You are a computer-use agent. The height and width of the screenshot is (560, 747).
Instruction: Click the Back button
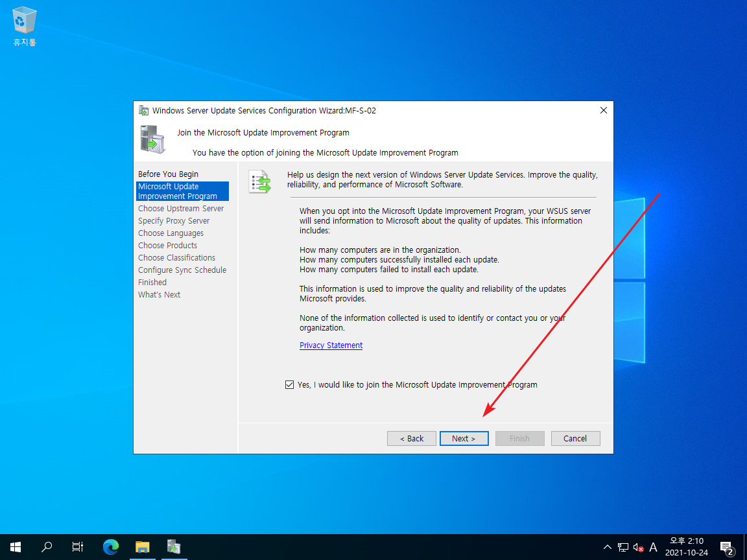pos(412,439)
